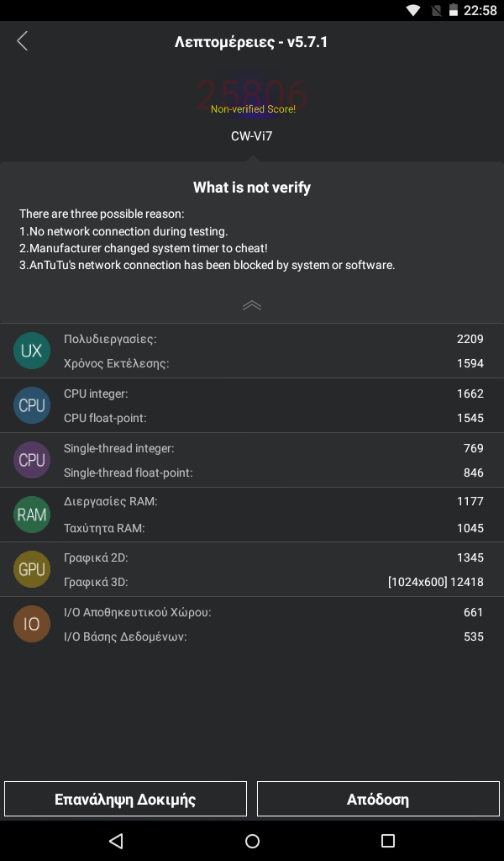Tap the Android back navigation triangle
This screenshot has width=504, height=861.
tap(116, 841)
